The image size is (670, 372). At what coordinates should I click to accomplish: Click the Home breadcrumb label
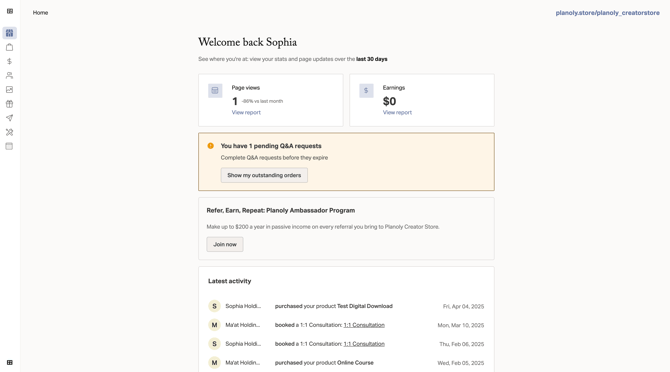coord(41,13)
